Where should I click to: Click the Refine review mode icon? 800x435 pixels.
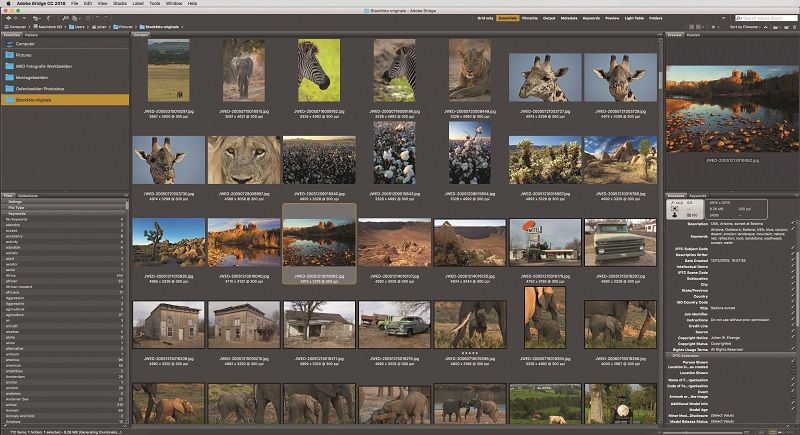(x=75, y=18)
